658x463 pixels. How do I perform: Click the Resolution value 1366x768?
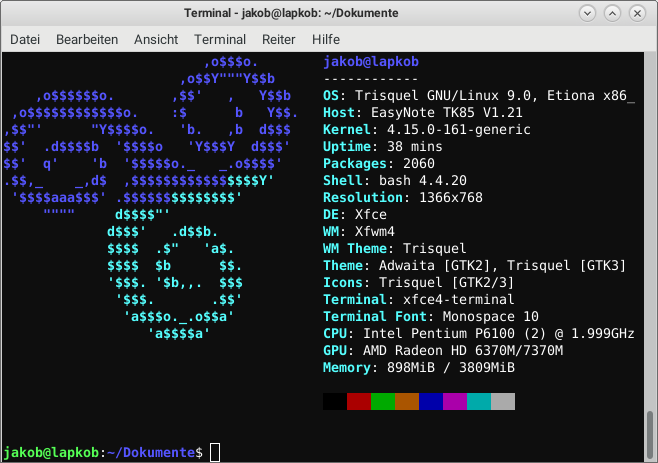coord(451,197)
